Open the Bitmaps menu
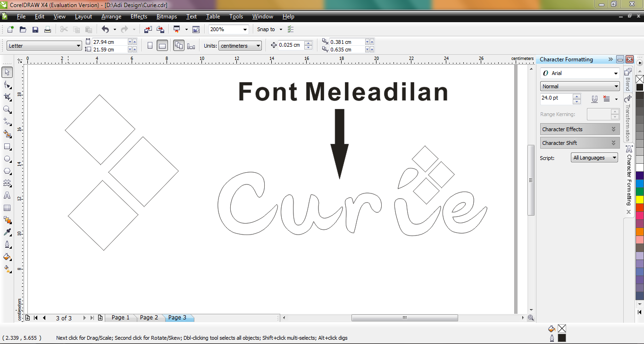This screenshot has width=644, height=344. click(167, 17)
